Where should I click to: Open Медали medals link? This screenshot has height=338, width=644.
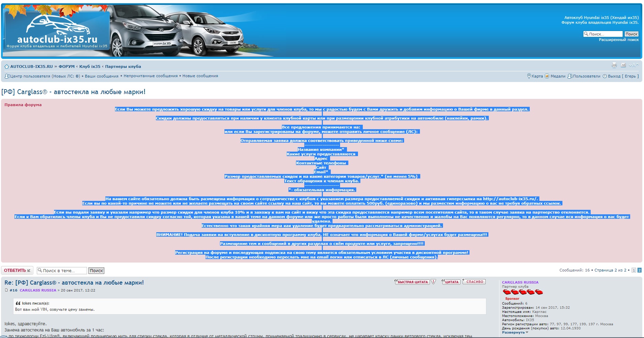[555, 76]
